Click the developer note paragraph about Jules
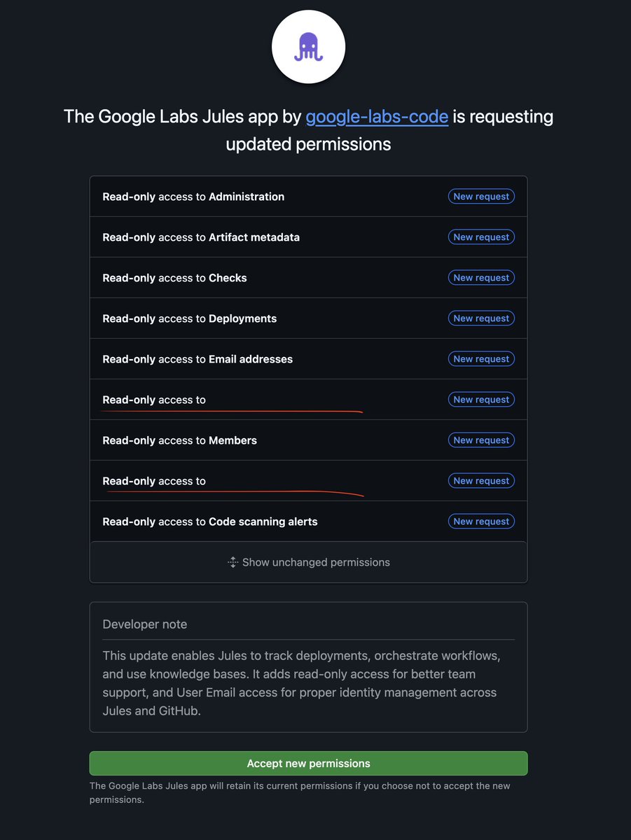631x840 pixels. [303, 683]
